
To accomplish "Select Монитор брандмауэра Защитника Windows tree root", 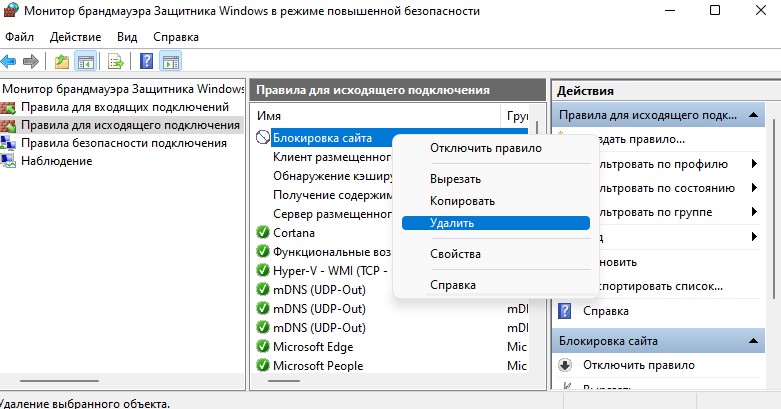I will point(123,89).
